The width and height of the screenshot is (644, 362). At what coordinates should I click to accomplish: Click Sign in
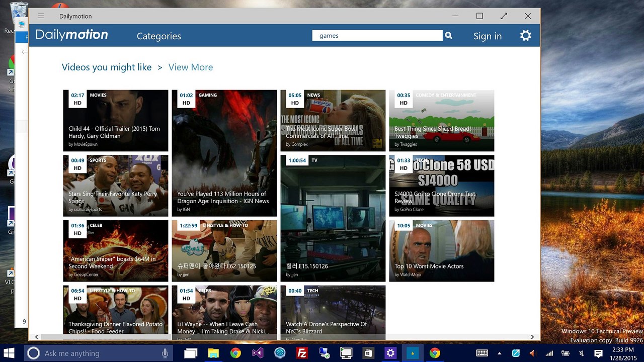[488, 36]
